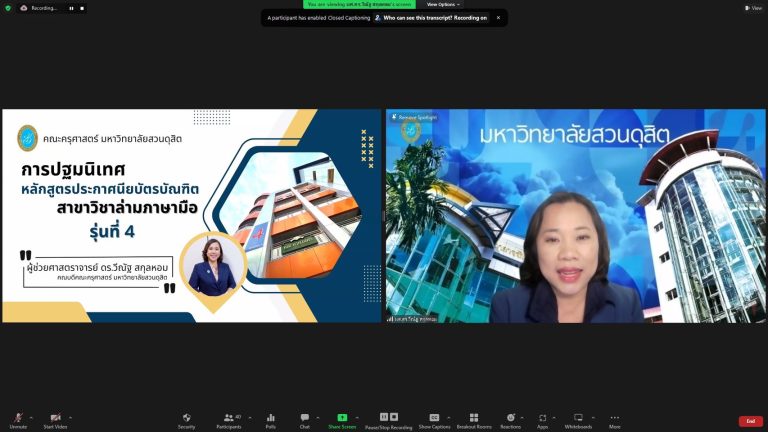
Task: Pause recording using top-left pause icon
Action: (72, 8)
